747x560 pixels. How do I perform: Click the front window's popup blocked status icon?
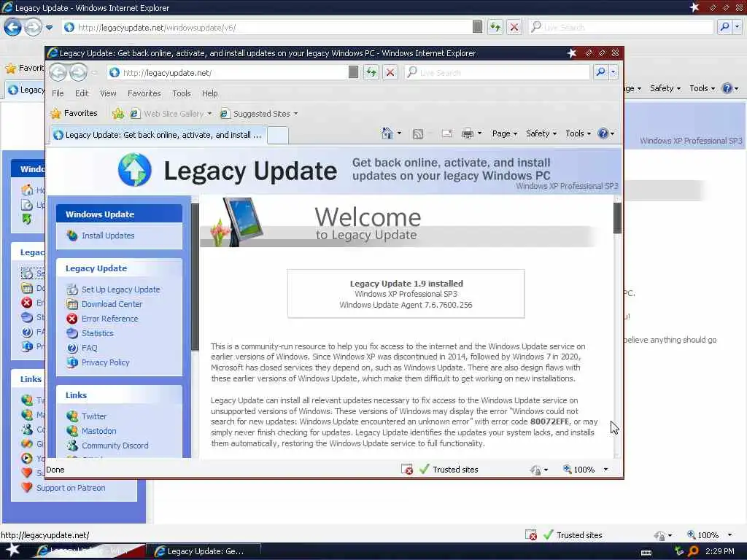[407, 470]
